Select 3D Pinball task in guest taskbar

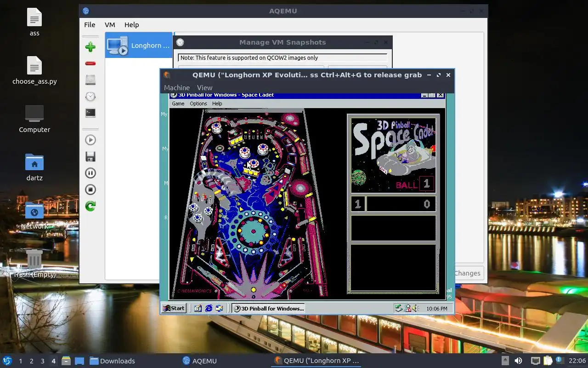coord(268,308)
